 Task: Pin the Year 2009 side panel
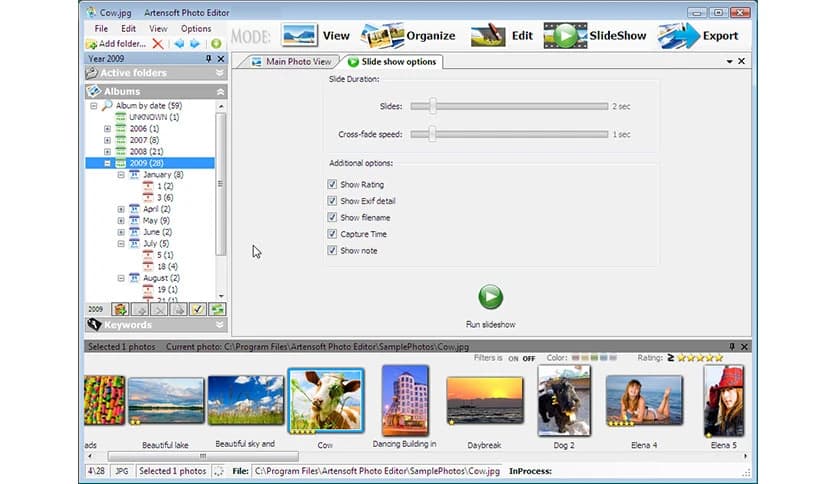tap(208, 59)
